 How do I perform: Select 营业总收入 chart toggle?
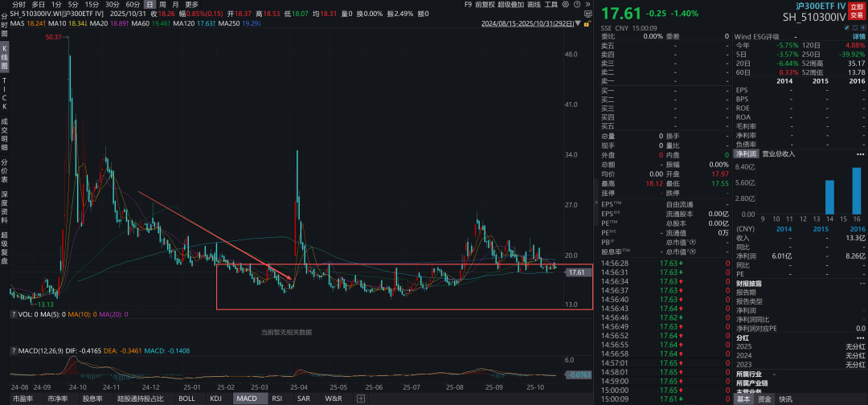tap(778, 153)
